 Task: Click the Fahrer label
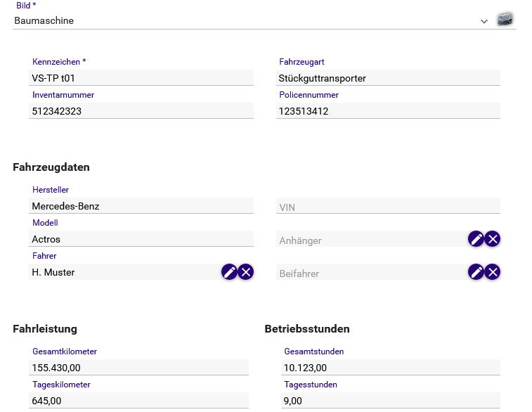pyautogui.click(x=44, y=255)
